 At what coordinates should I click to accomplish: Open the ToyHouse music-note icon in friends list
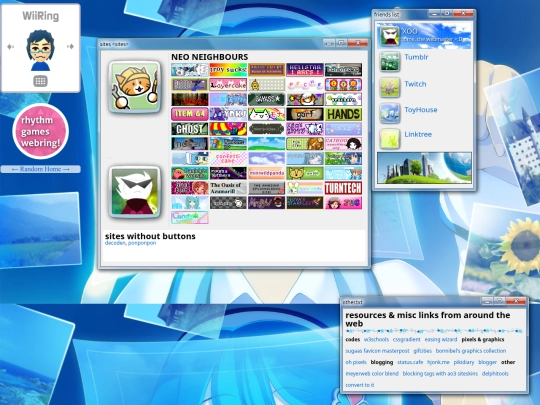[x=390, y=113]
